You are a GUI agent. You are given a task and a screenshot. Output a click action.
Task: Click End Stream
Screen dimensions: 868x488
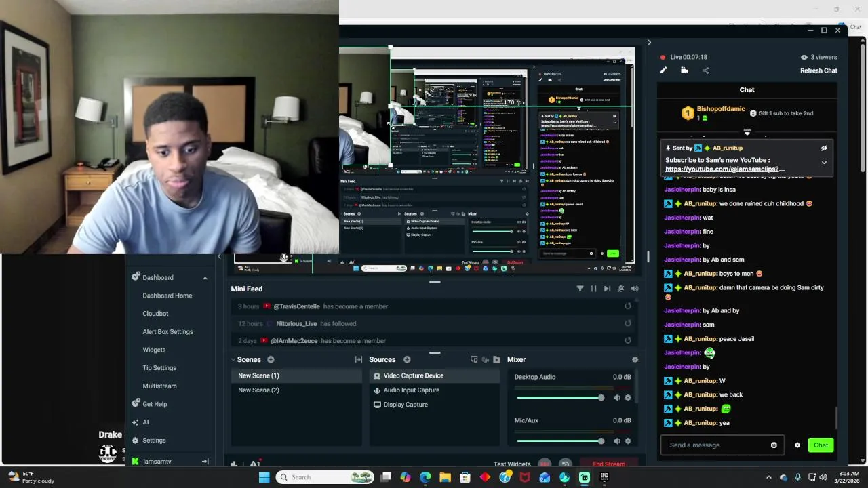tap(609, 464)
